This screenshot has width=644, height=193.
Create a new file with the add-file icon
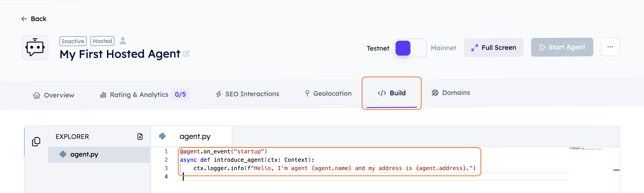[140, 137]
